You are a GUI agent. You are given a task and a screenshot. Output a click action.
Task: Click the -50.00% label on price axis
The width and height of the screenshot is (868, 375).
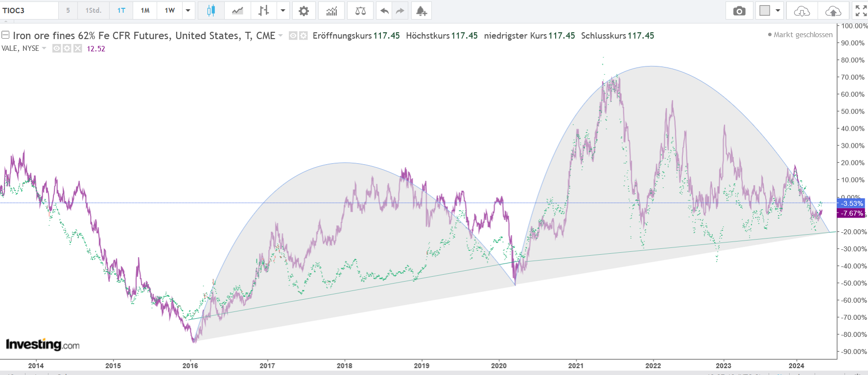(853, 283)
